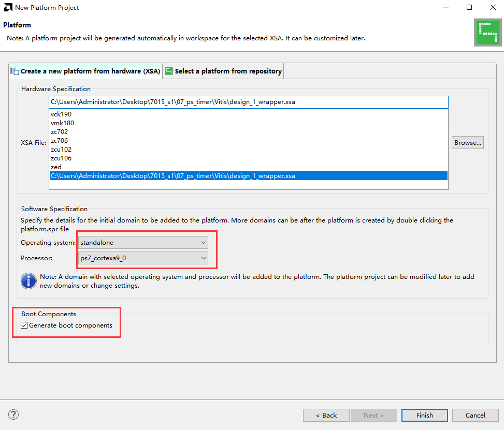
Task: Click the AMD logo in title bar
Action: (x=8, y=7)
